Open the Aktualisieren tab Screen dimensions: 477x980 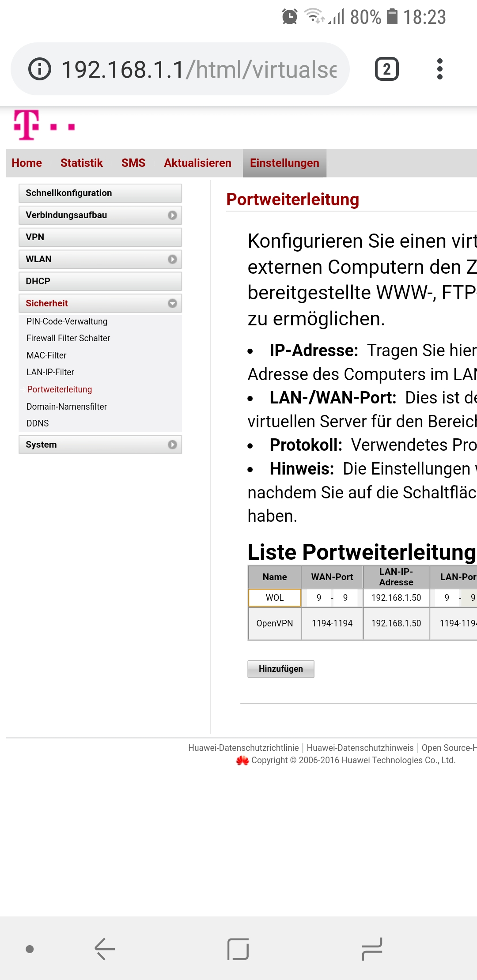pyautogui.click(x=197, y=163)
